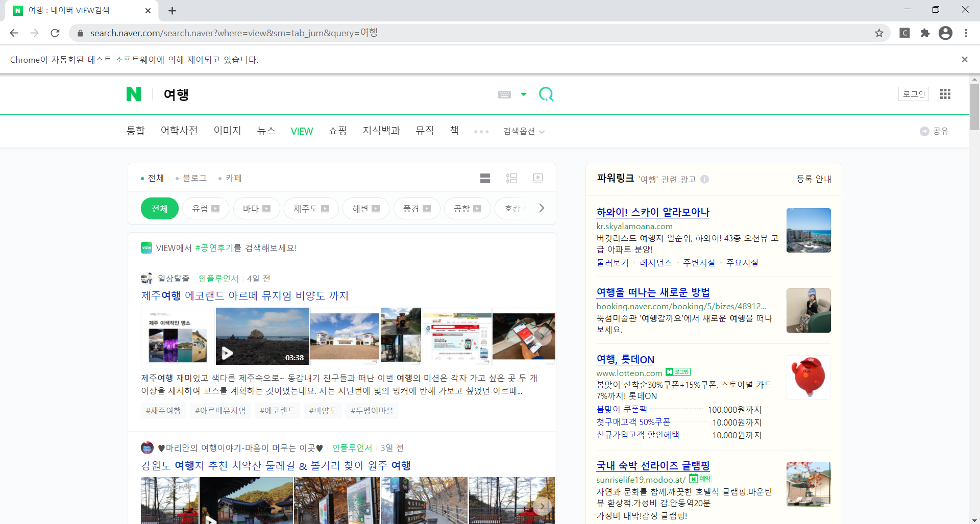Switch to thumbnail list view icon
980x524 pixels.
[x=511, y=178]
